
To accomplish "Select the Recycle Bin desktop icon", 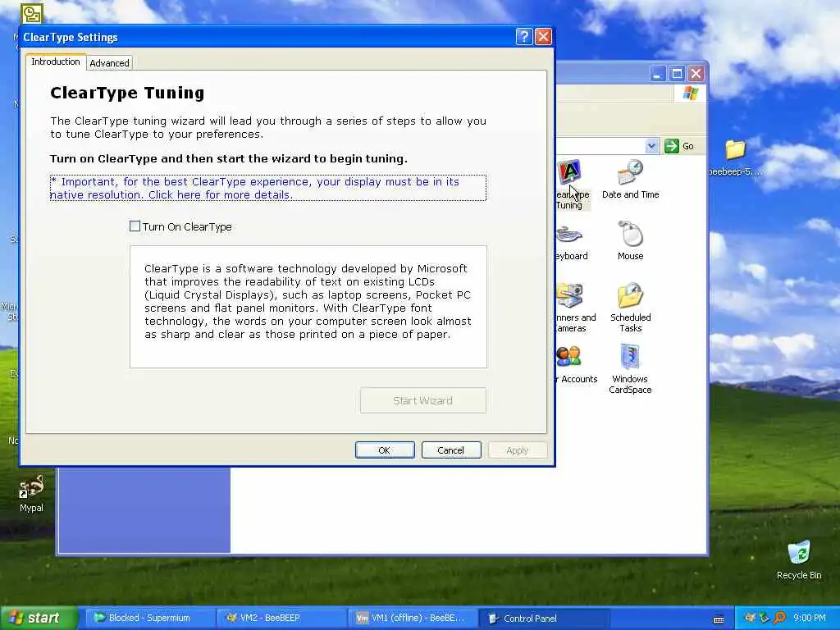I will point(799,559).
